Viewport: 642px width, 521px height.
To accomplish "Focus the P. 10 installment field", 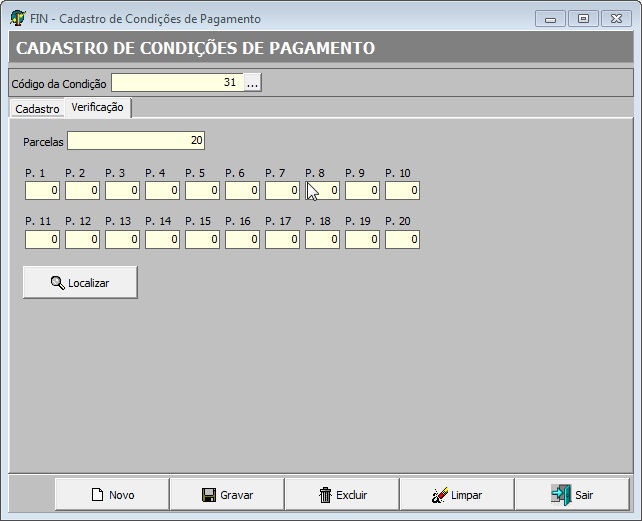I will 402,190.
